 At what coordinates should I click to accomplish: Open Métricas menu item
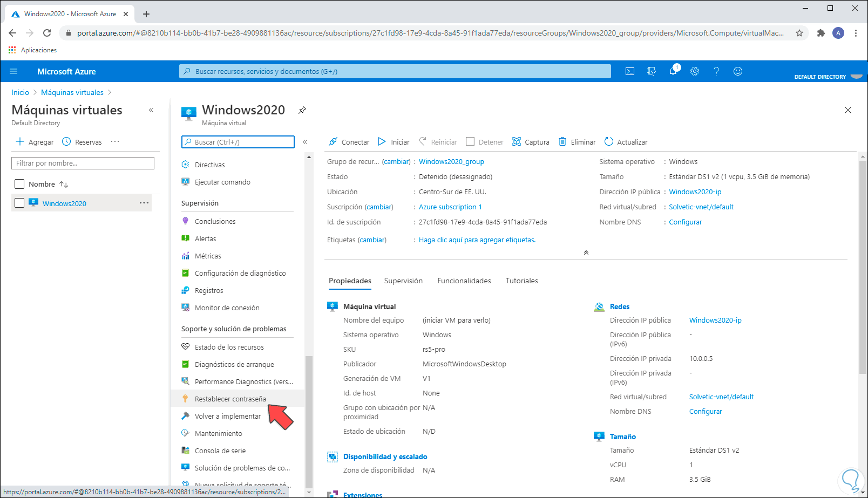208,256
